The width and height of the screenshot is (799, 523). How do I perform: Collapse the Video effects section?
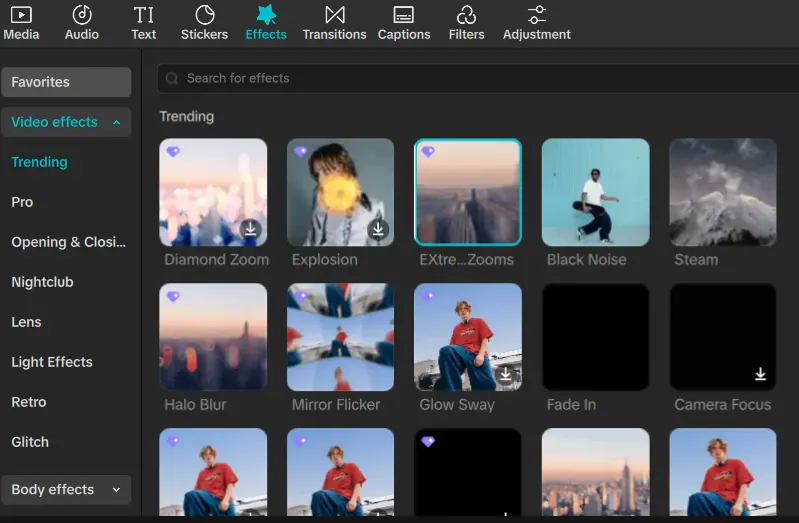pyautogui.click(x=116, y=122)
